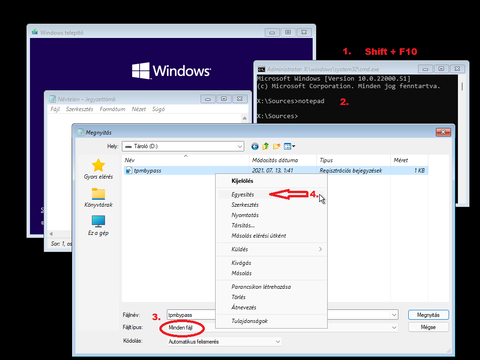
Task: Open Notepad Nézet menu
Action: click(x=139, y=109)
